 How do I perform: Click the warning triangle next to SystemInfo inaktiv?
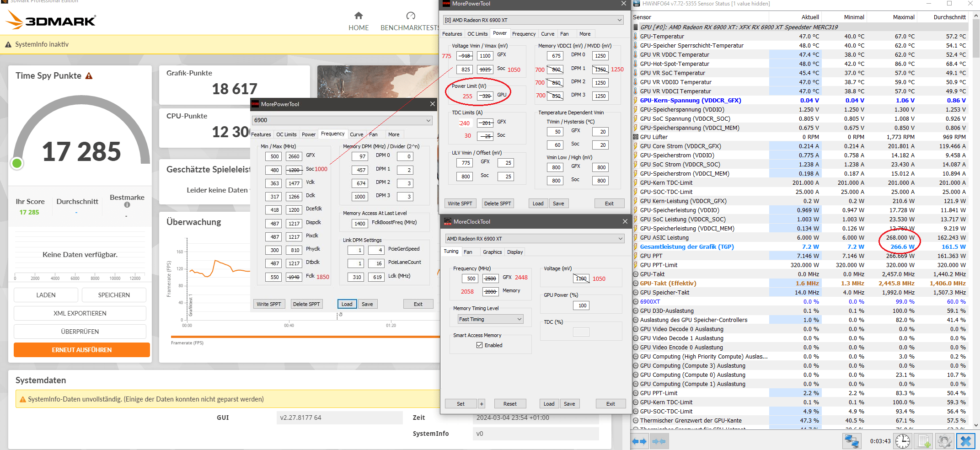[x=8, y=45]
